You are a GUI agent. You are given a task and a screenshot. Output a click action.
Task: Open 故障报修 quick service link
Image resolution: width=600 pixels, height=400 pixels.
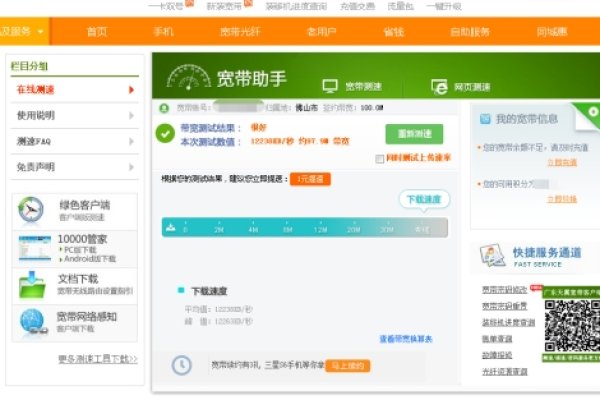pos(497,356)
